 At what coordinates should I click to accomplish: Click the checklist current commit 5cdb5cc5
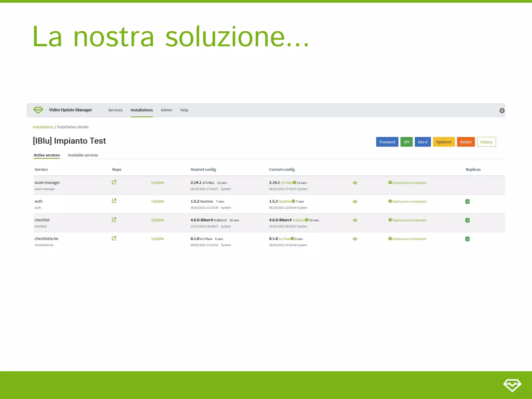click(298, 220)
